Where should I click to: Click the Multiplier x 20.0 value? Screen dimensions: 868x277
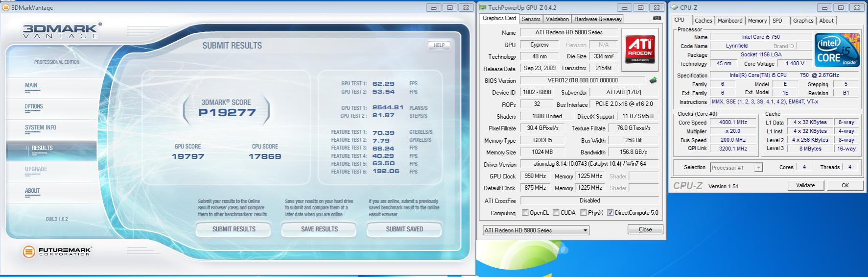[x=733, y=131]
